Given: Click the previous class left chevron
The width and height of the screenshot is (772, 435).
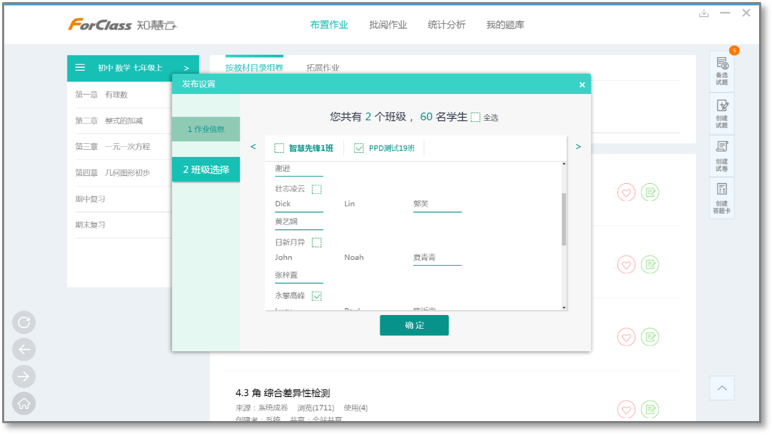Looking at the screenshot, I should 253,147.
